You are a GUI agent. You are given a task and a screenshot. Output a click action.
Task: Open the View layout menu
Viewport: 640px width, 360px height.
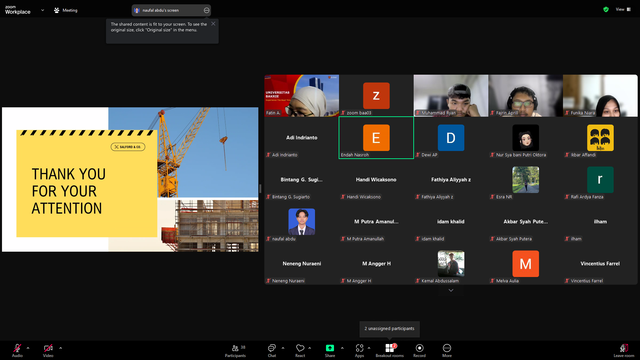[x=623, y=9]
